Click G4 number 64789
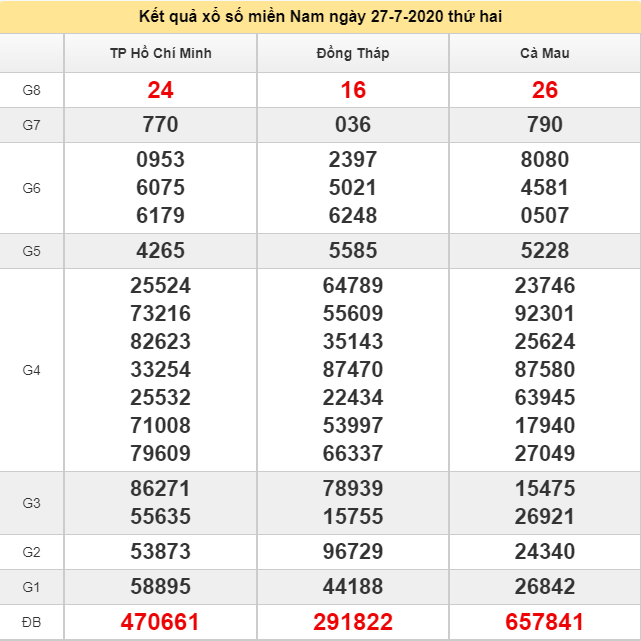Screen dimensions: 641x641 [x=353, y=285]
